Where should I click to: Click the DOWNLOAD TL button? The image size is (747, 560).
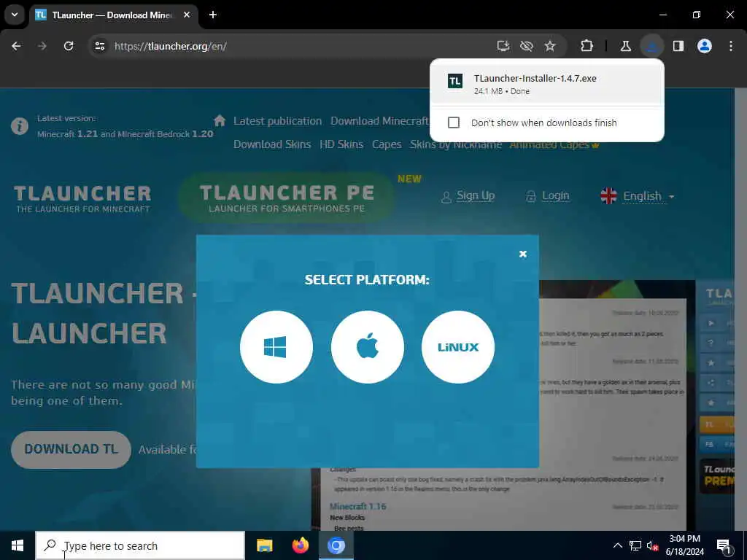(71, 449)
